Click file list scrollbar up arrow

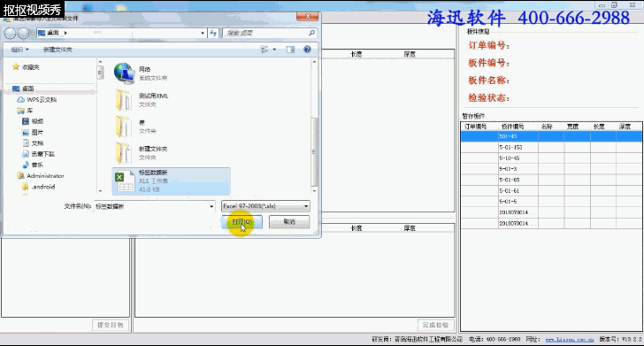[314, 62]
